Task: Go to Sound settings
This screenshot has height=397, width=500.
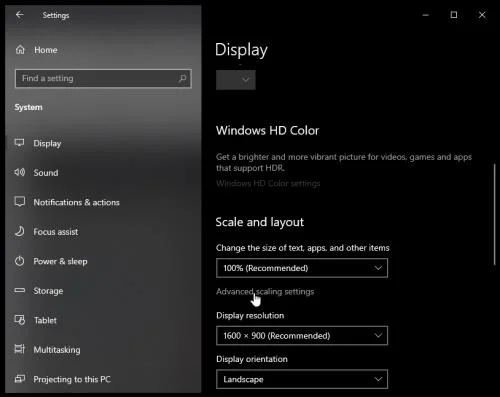Action: click(103, 173)
